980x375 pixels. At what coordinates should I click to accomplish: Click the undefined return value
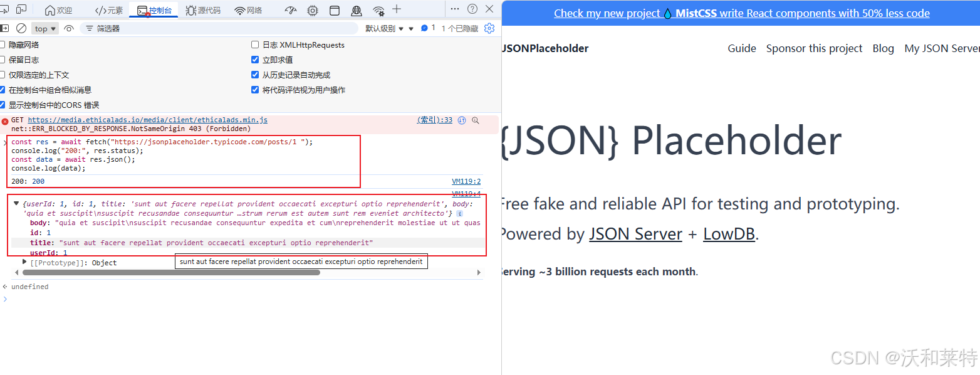(x=29, y=287)
